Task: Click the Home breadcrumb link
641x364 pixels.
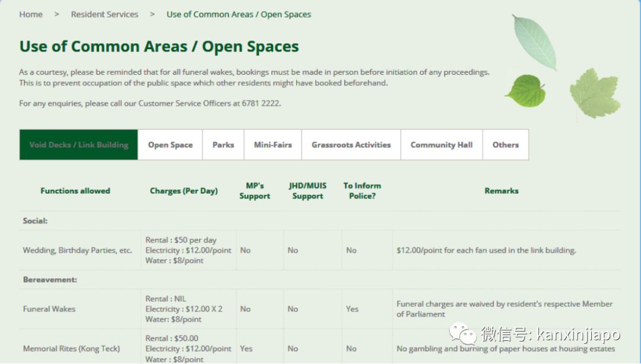Action: 31,14
